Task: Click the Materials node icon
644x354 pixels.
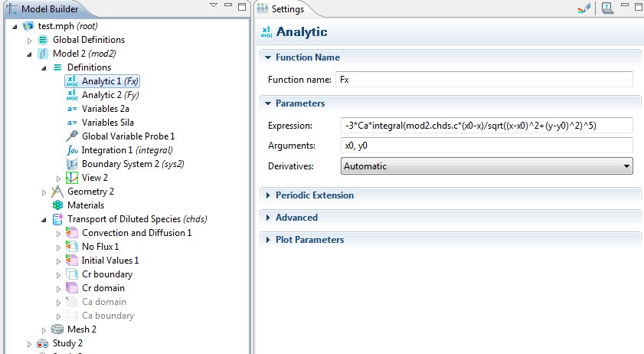Action: [57, 205]
